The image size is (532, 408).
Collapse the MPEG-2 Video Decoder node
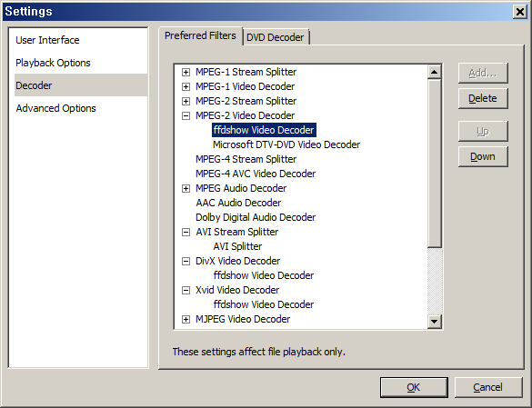point(186,116)
